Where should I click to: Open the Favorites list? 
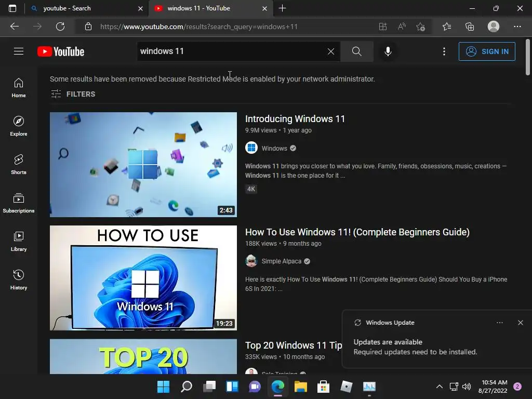447,26
